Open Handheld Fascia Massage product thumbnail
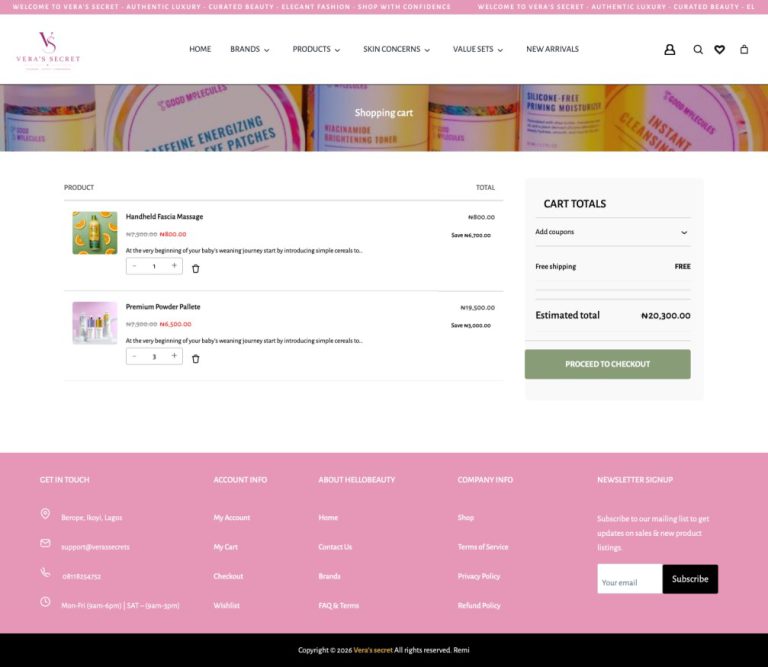 click(95, 233)
